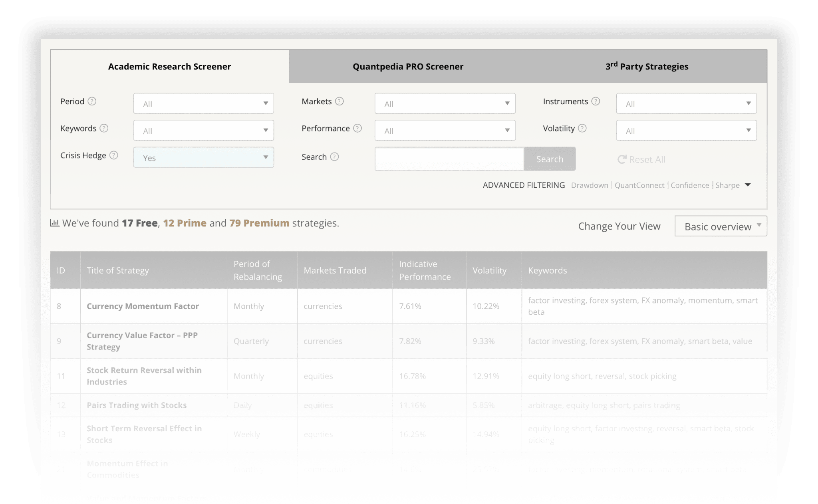Open the Crisis Hedge dropdown set to Yes
The width and height of the screenshot is (818, 504).
pos(204,157)
